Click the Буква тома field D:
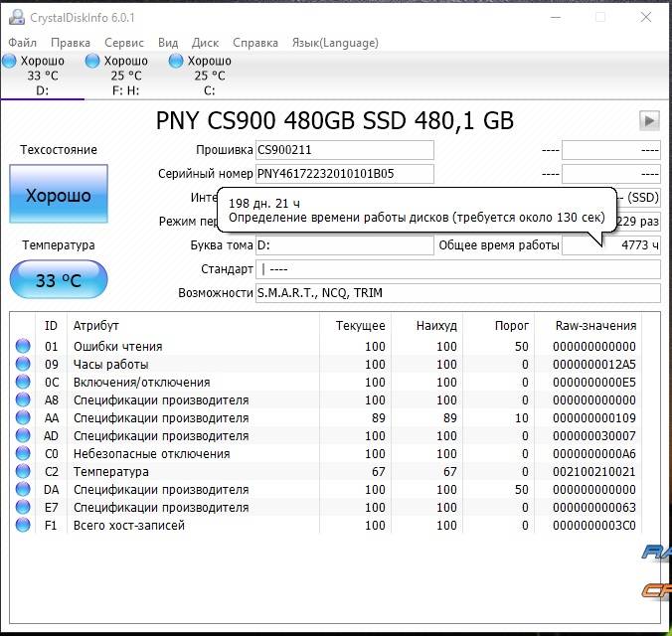Viewport: 672px width, 636px height. tap(345, 245)
